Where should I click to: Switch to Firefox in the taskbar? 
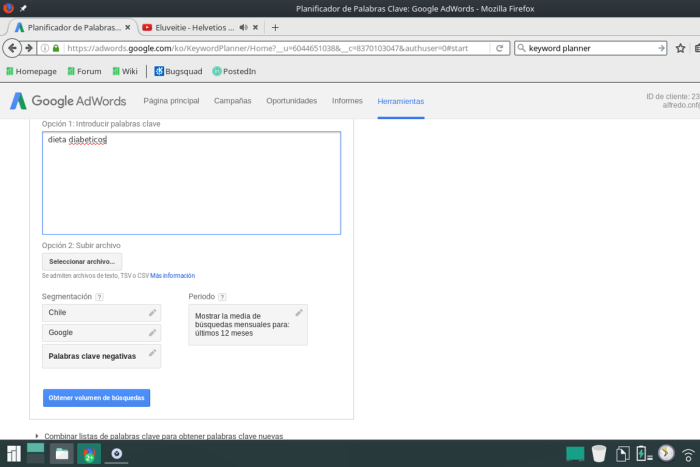point(89,454)
